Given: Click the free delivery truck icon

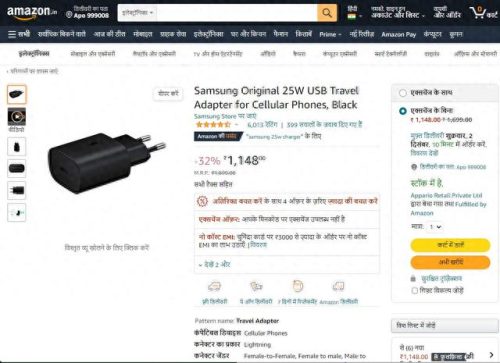Looking at the screenshot, I should click(214, 286).
